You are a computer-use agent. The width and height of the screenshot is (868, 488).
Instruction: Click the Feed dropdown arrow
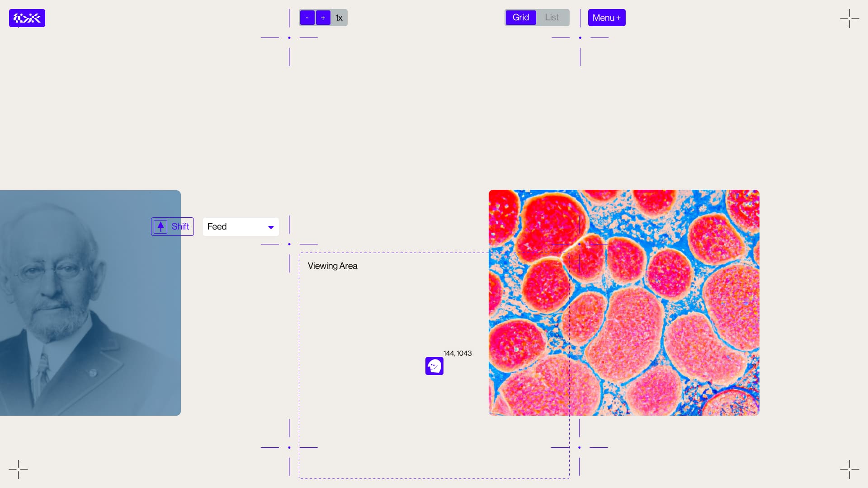click(x=271, y=227)
